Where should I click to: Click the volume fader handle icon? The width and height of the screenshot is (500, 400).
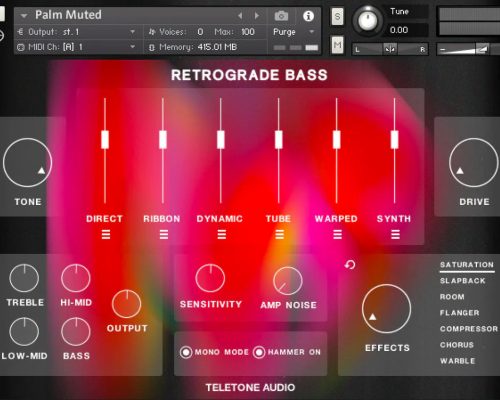482,49
